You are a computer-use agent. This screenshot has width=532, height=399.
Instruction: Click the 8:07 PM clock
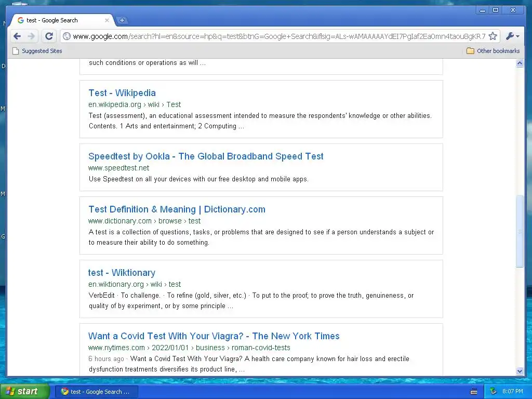pyautogui.click(x=512, y=392)
